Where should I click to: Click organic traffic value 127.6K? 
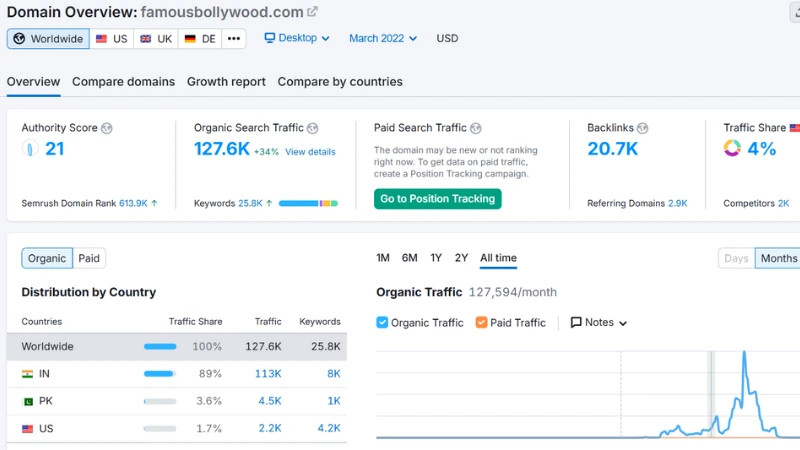[x=222, y=149]
